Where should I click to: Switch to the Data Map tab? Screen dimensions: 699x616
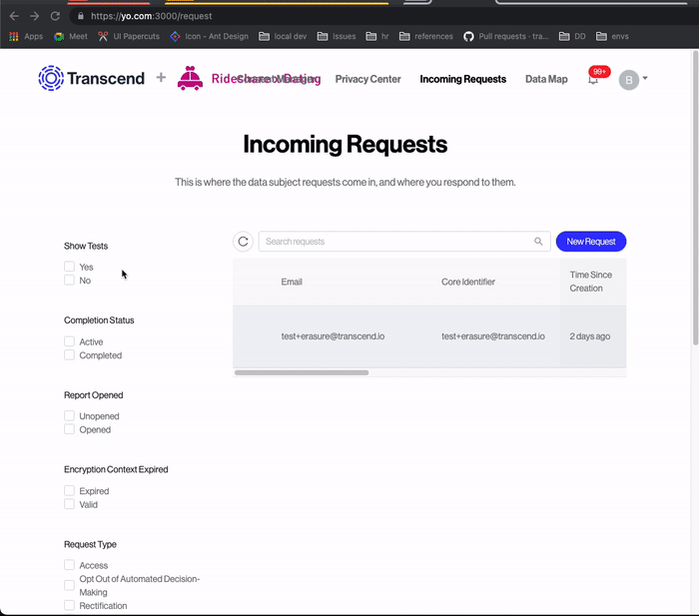pos(546,79)
